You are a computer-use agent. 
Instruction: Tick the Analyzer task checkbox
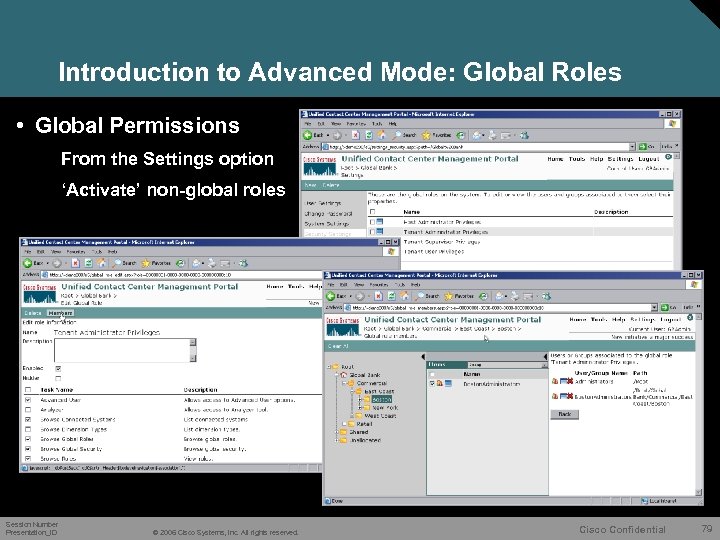click(x=28, y=410)
